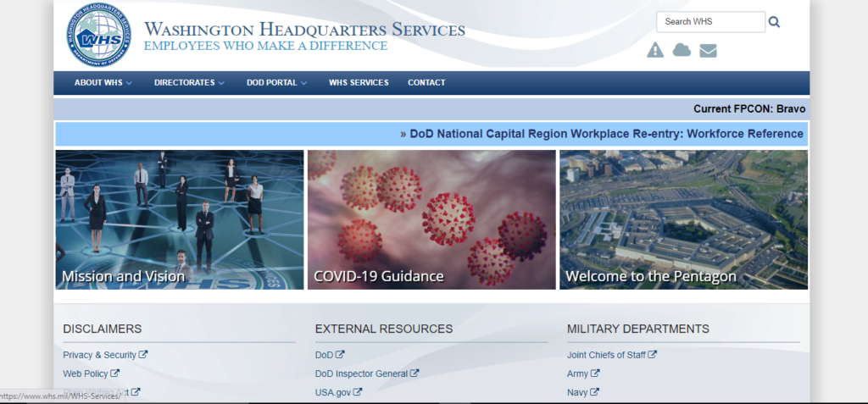Click external-link icon beside Web Policy

(114, 374)
